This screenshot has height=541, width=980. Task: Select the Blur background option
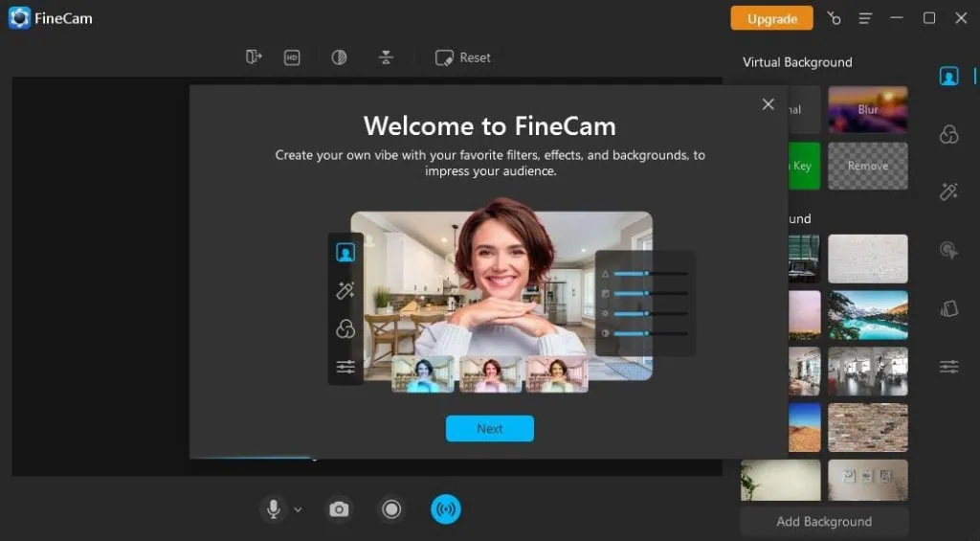click(867, 109)
